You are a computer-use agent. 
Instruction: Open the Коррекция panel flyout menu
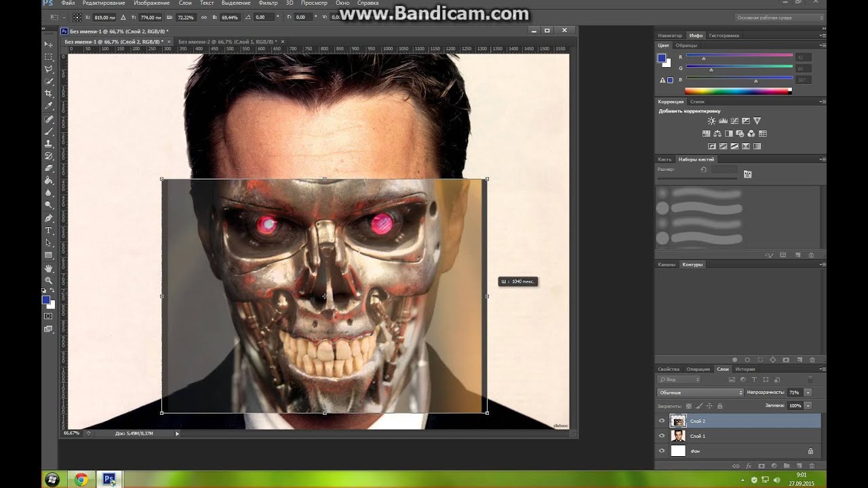tap(822, 102)
